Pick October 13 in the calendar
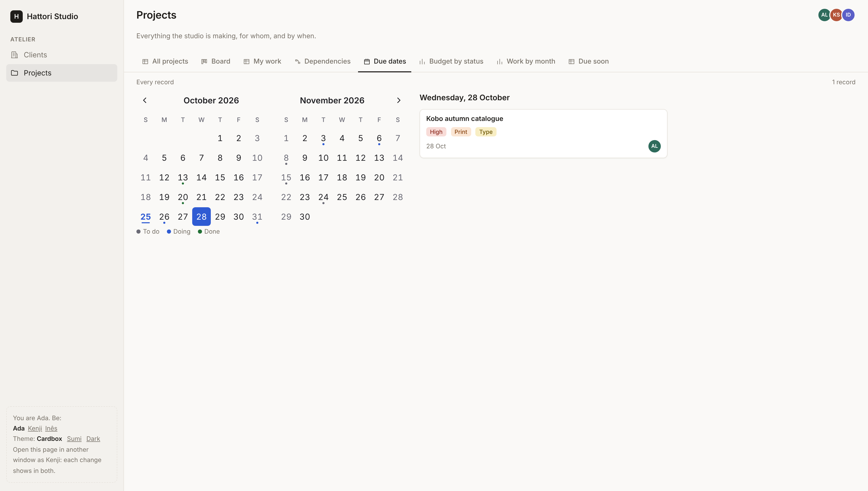Viewport: 868px width, 491px height. click(x=183, y=177)
